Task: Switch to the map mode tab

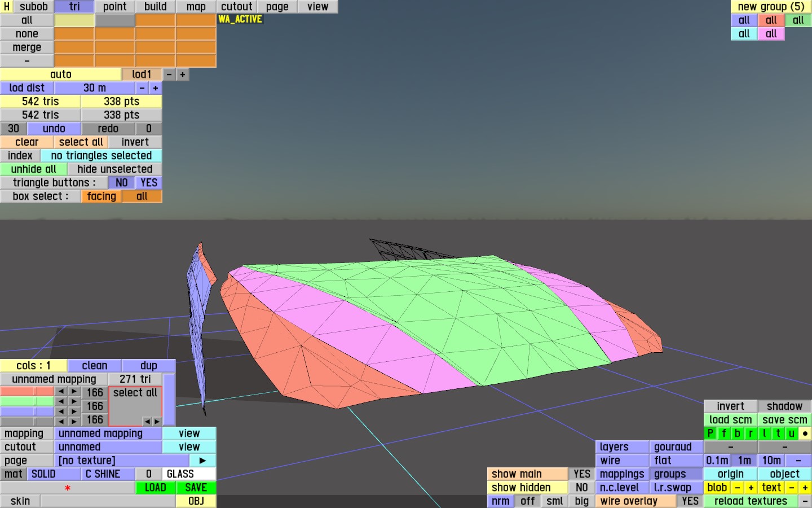Action: pyautogui.click(x=196, y=7)
